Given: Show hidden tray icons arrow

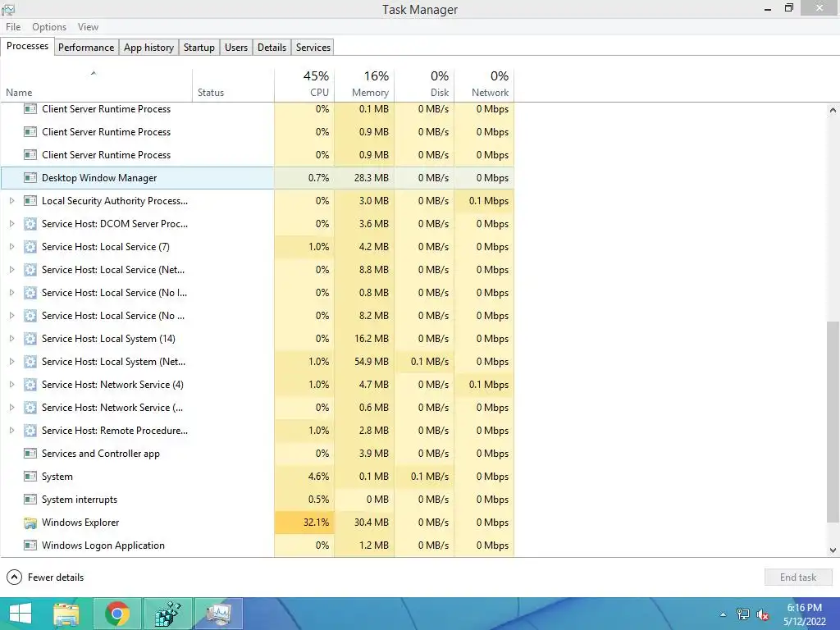Looking at the screenshot, I should coord(724,614).
